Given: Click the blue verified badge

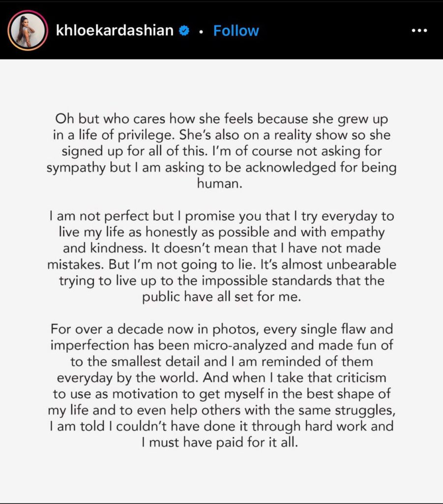Looking at the screenshot, I should click(x=184, y=31).
